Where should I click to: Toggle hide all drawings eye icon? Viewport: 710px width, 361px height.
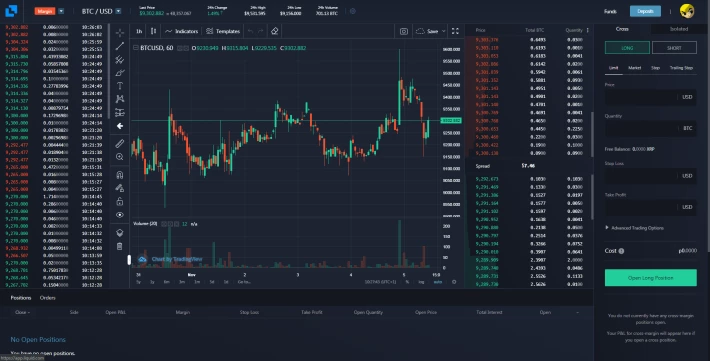pos(120,215)
